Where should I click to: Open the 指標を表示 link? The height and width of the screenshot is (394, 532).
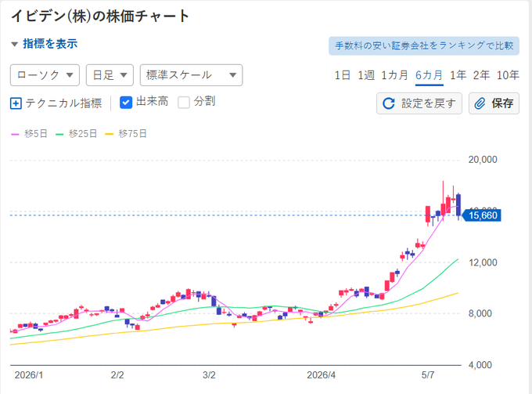pos(50,44)
